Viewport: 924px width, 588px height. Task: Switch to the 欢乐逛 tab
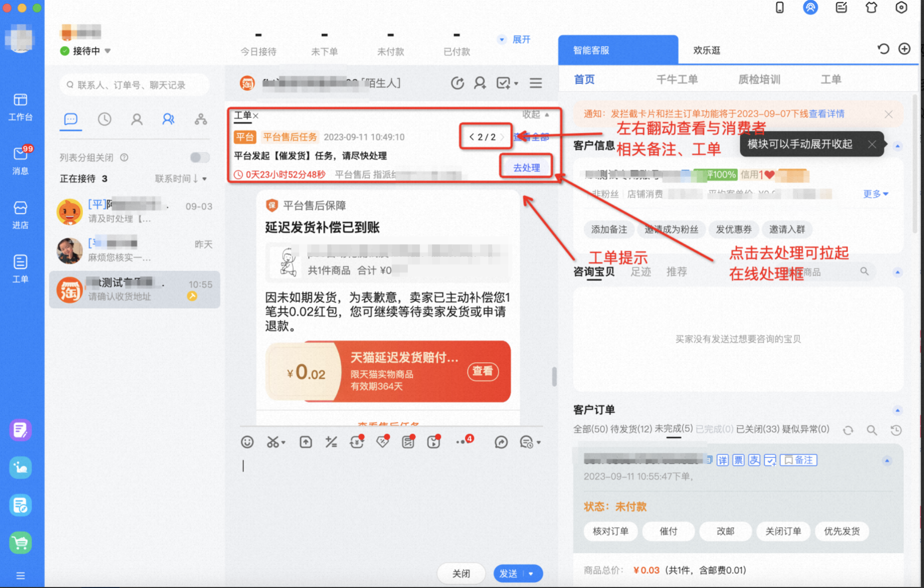click(x=706, y=50)
